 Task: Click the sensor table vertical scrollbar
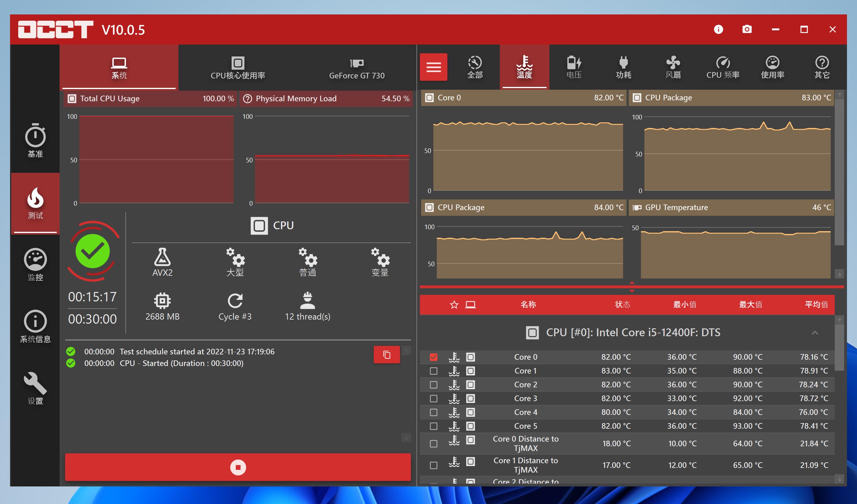coord(839,347)
